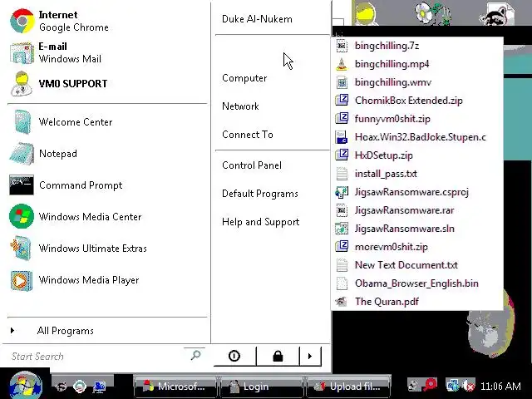This screenshot has height=399, width=532.
Task: Click the bingchilling.wmv file icon
Action: coord(342,82)
